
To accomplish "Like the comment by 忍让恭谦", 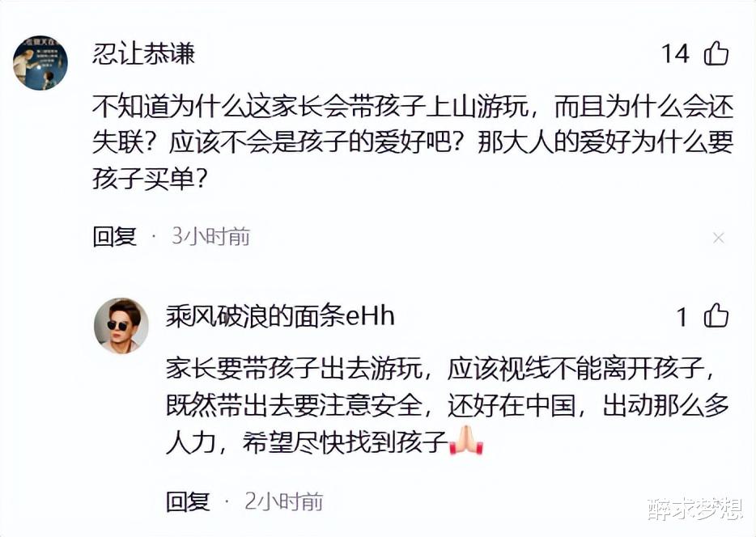I will [x=716, y=53].
